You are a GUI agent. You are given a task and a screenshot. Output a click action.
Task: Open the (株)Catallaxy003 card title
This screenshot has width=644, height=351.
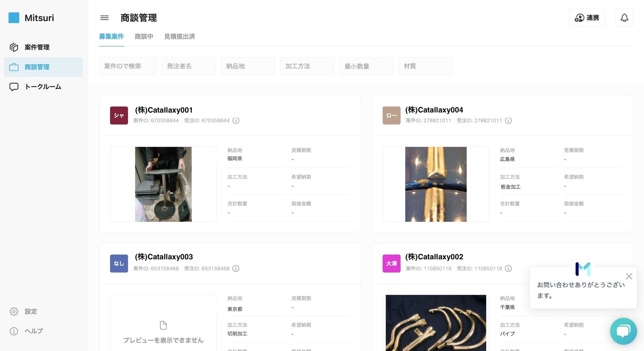click(x=163, y=257)
